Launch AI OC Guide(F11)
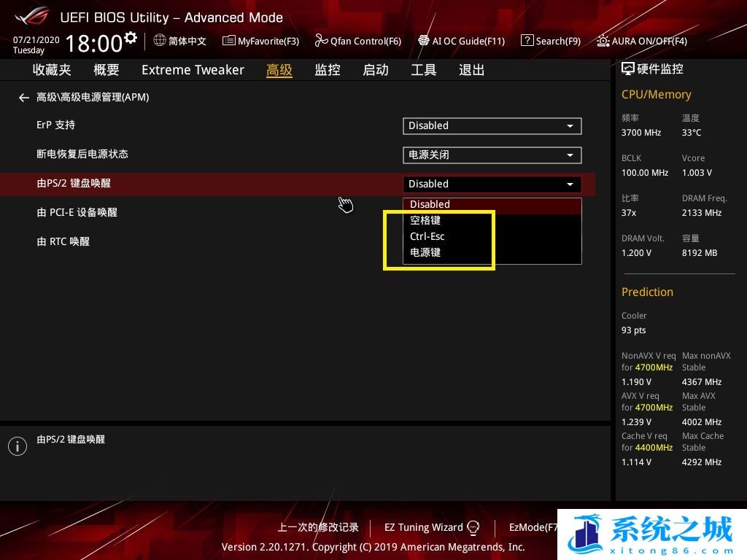This screenshot has height=560, width=747. pyautogui.click(x=468, y=42)
